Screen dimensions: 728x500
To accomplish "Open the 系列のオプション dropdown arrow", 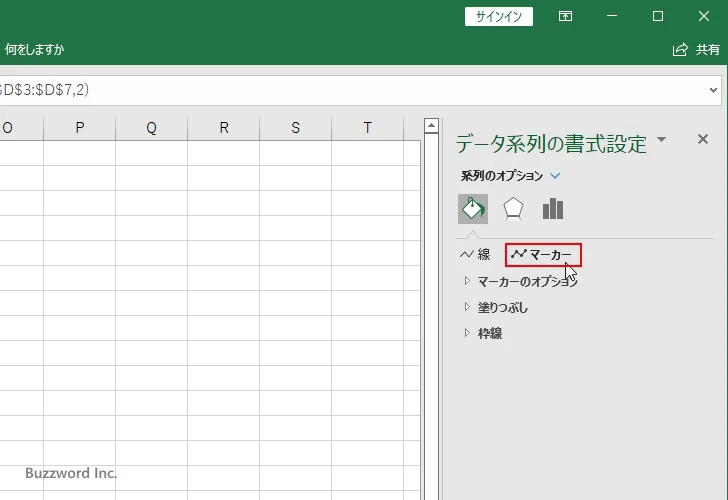I will point(555,176).
